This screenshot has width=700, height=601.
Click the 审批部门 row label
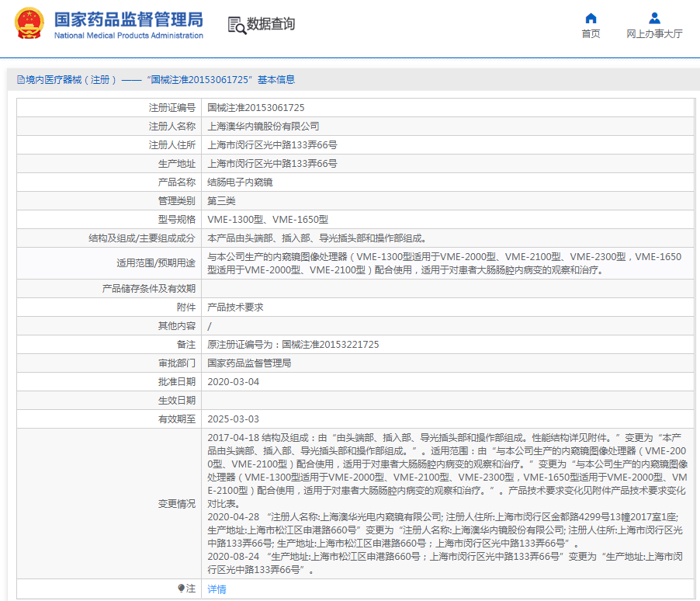tap(177, 363)
